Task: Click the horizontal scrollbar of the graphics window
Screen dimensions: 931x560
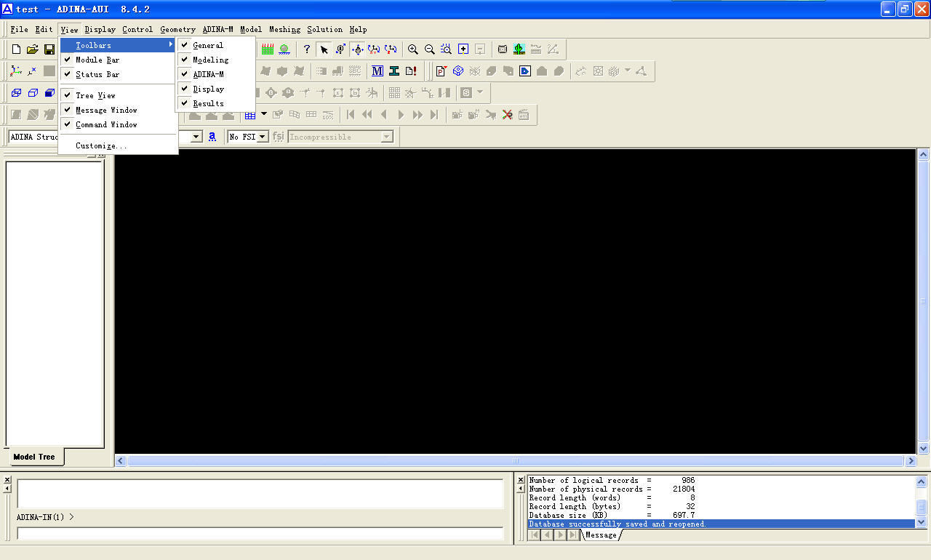Action: click(x=516, y=460)
